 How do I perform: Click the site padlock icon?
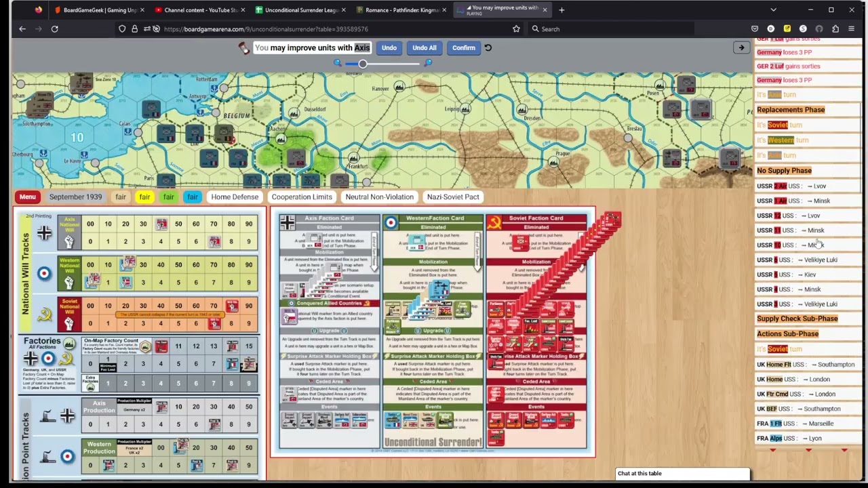point(134,29)
